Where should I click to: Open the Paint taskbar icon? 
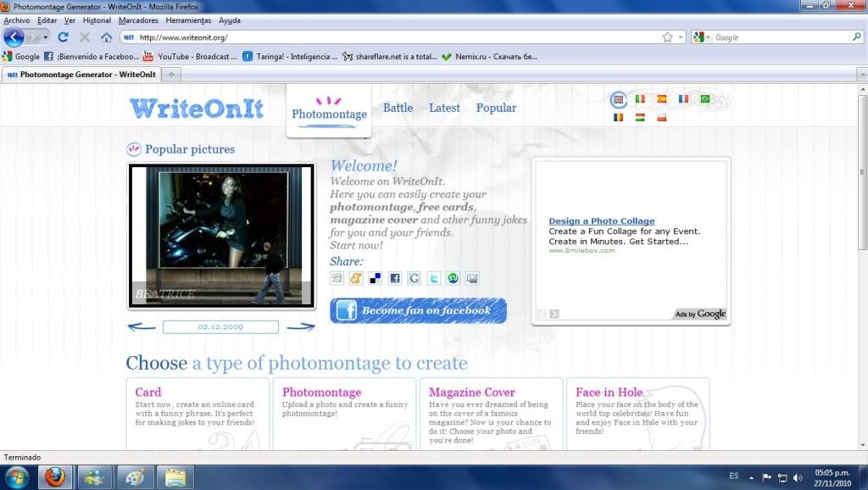[135, 476]
